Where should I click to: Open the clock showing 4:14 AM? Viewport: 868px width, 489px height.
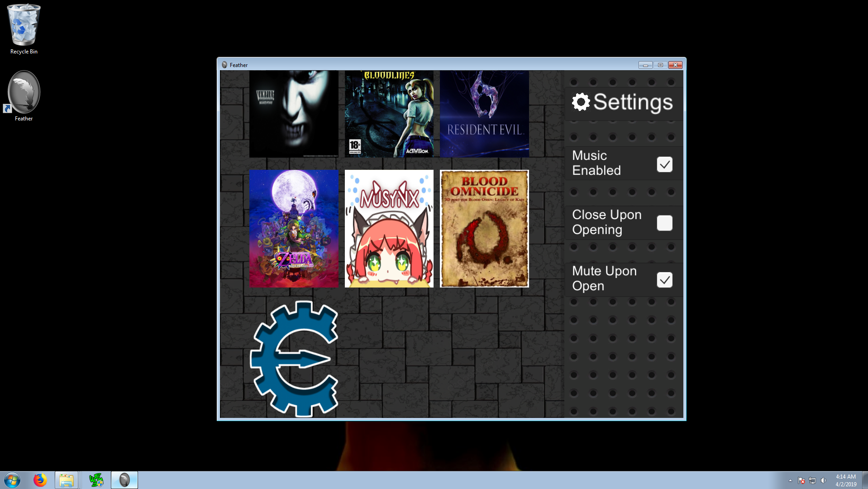point(846,480)
